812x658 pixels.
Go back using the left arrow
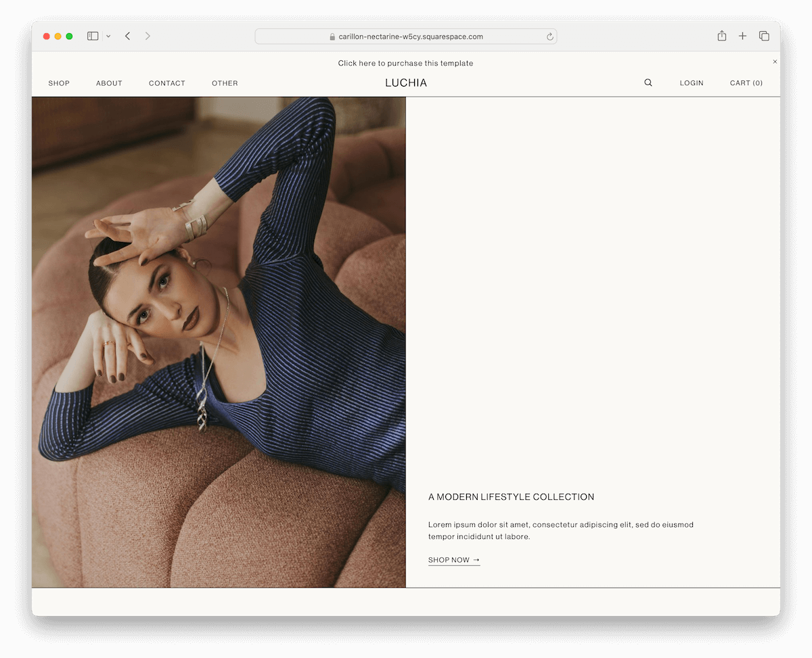[127, 36]
